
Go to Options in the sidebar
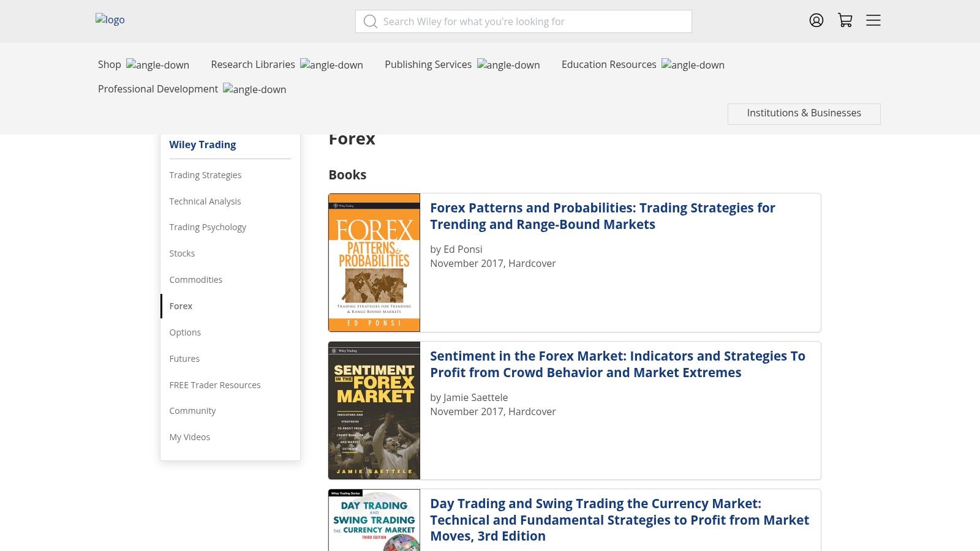pos(185,332)
